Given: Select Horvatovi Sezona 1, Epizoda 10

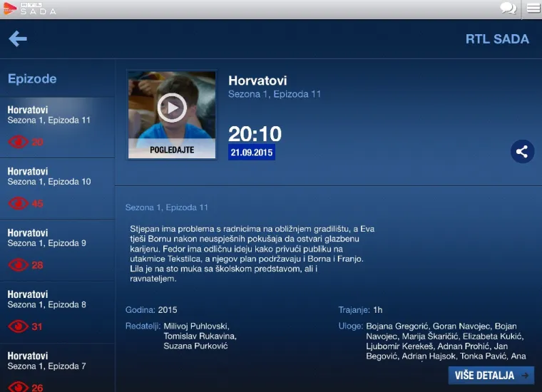Looking at the screenshot, I should coord(57,189).
